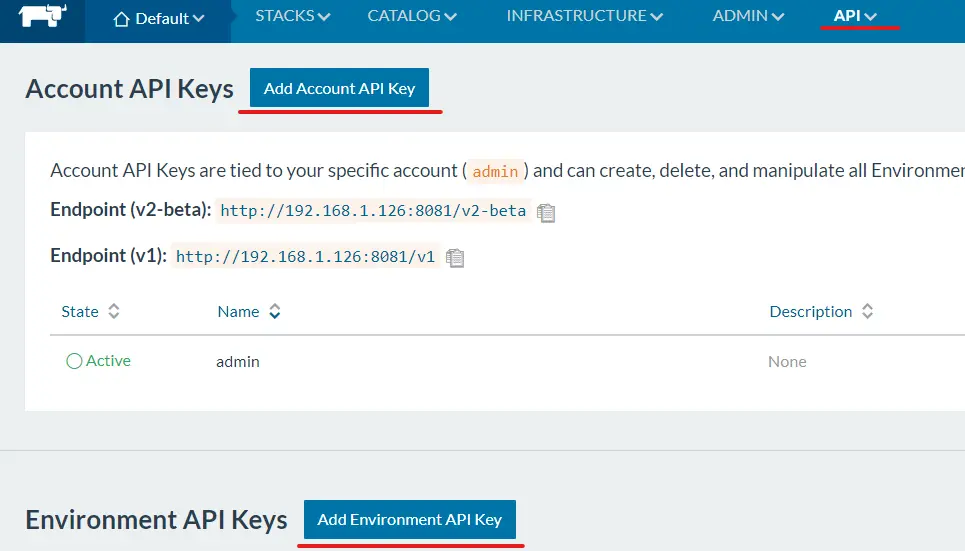The image size is (965, 551).
Task: Open the CATALOG menu
Action: 412,16
